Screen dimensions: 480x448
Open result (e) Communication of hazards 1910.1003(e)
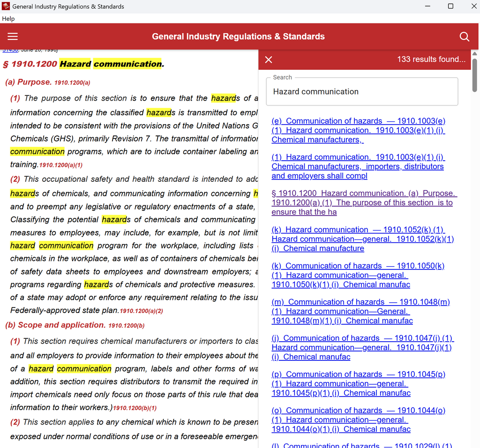pyautogui.click(x=358, y=130)
